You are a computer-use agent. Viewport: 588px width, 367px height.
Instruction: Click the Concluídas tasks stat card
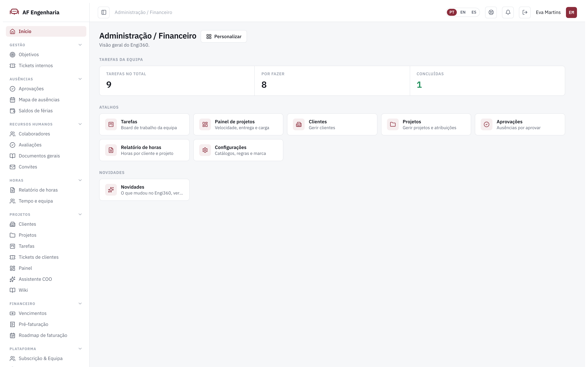(487, 81)
